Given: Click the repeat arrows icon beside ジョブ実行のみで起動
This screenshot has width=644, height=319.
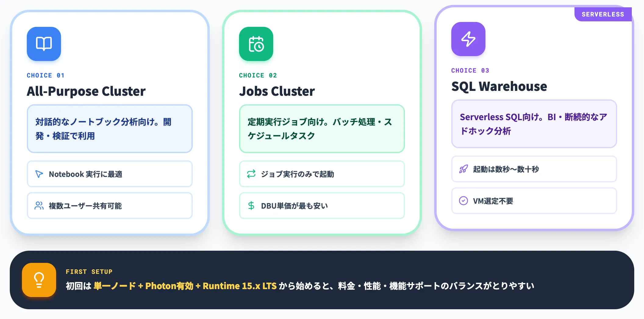Looking at the screenshot, I should (251, 174).
